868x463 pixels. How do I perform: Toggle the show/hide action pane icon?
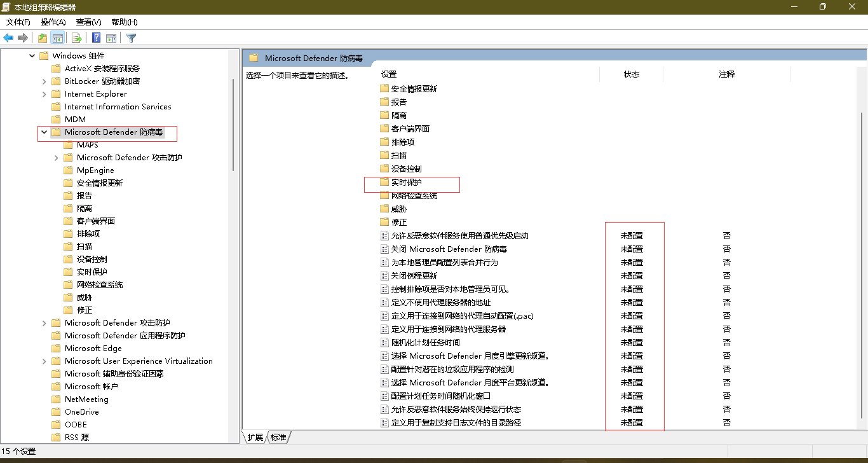point(111,38)
